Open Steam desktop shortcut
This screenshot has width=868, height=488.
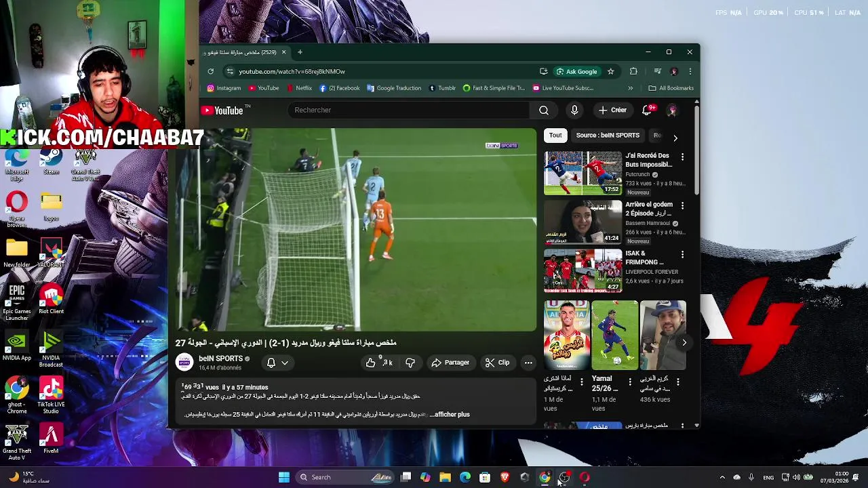pyautogui.click(x=51, y=162)
